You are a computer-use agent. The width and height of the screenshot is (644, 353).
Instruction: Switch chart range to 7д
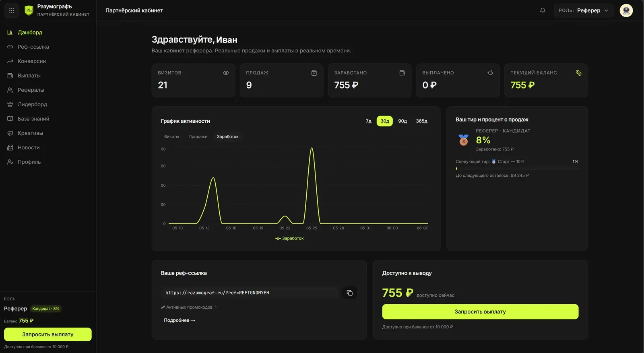(369, 121)
